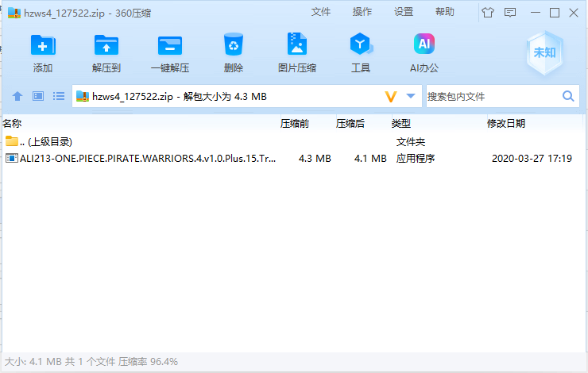Click the 4.3 MB pre-compression size cell

[x=315, y=159]
